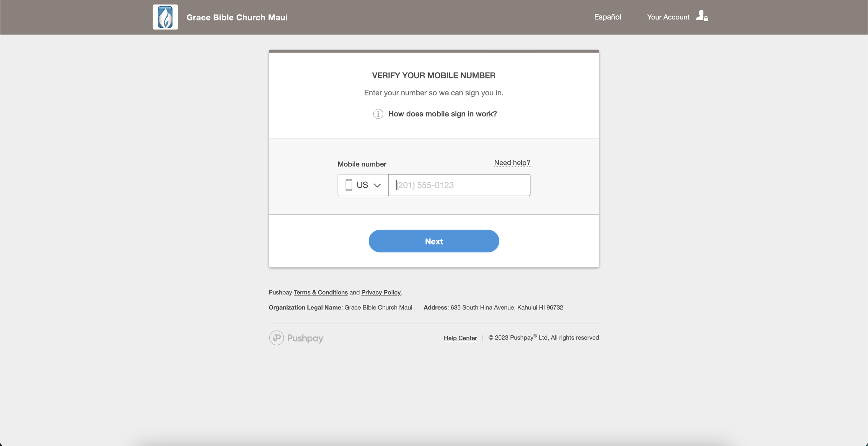868x446 pixels.
Task: Click the Pushpay logo in footer
Action: (297, 338)
